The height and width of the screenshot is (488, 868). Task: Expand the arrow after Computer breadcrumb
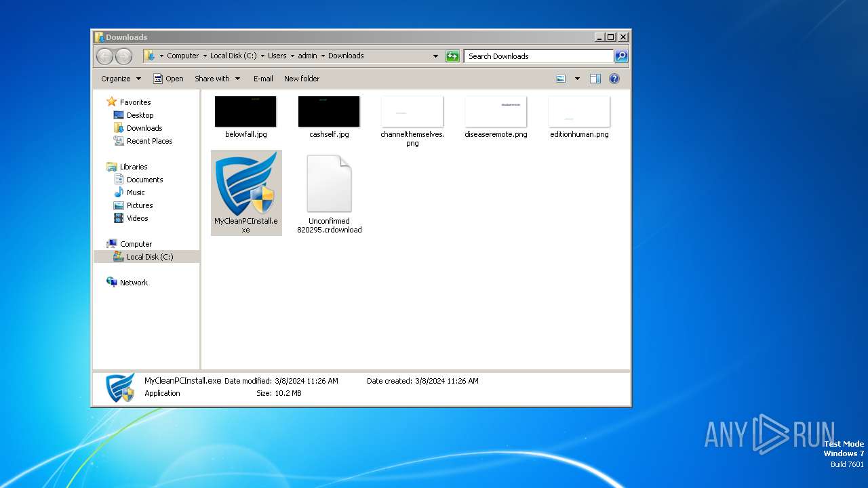click(205, 56)
